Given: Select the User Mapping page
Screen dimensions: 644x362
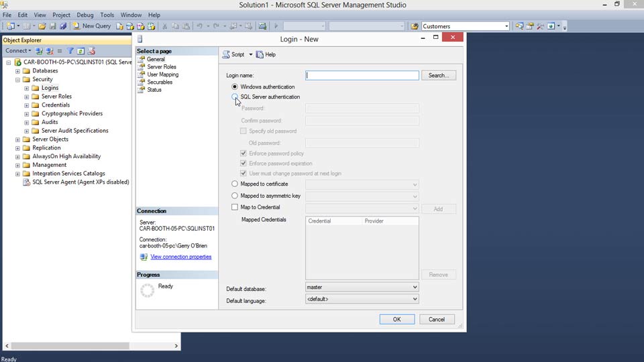Looking at the screenshot, I should coord(162,74).
